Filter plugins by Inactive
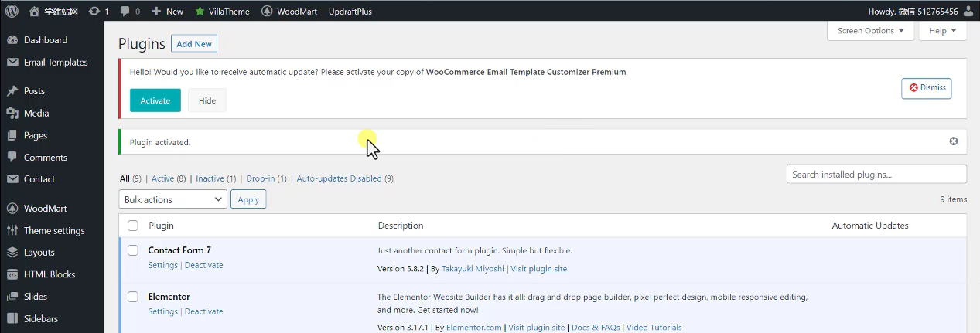Viewport: 980px width, 333px height. pos(210,178)
